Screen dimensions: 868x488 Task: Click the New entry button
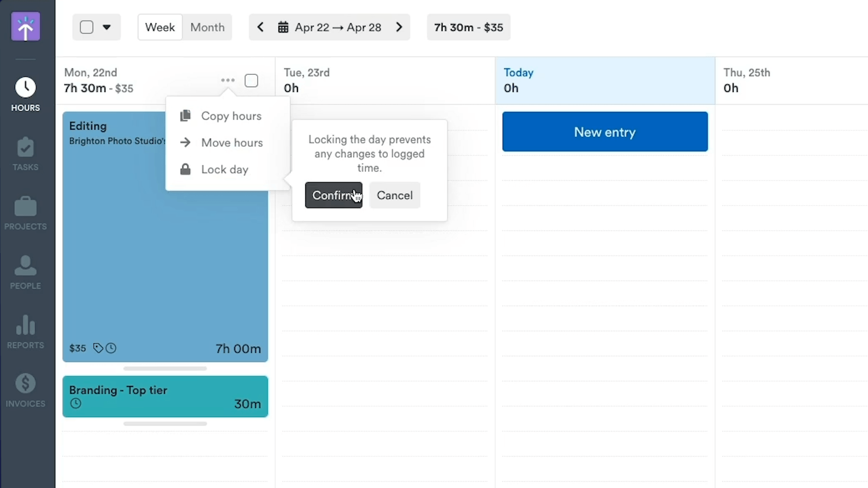(605, 132)
